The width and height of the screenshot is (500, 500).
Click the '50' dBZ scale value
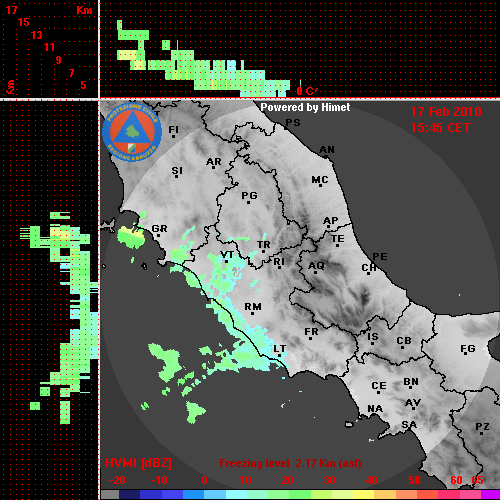414,480
